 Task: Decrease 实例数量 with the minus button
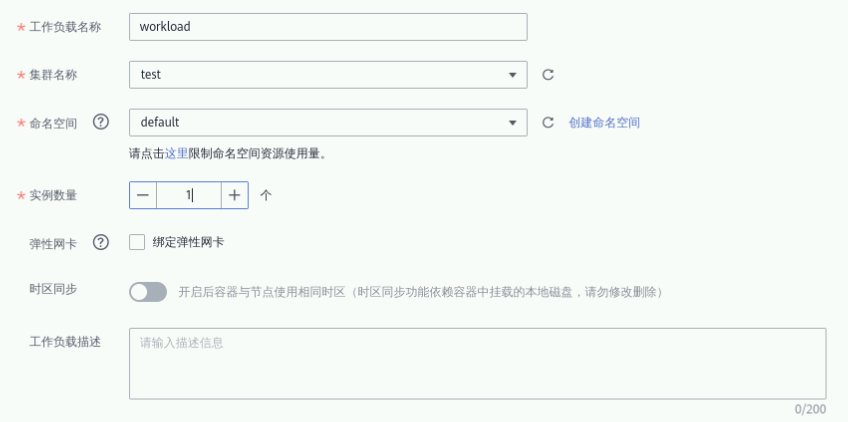(143, 195)
